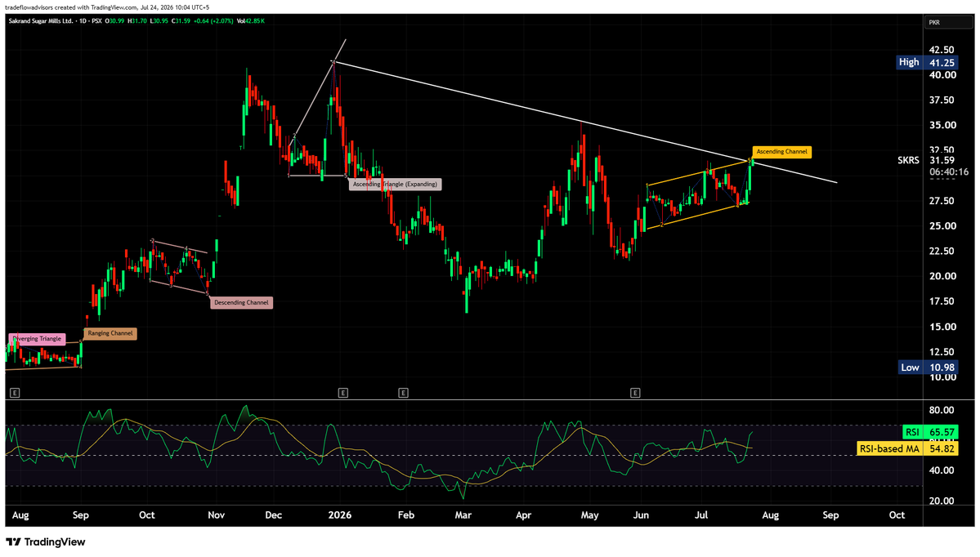Click the 80.00 RSI axis label
Screen dimensions: 980x557
(x=942, y=410)
